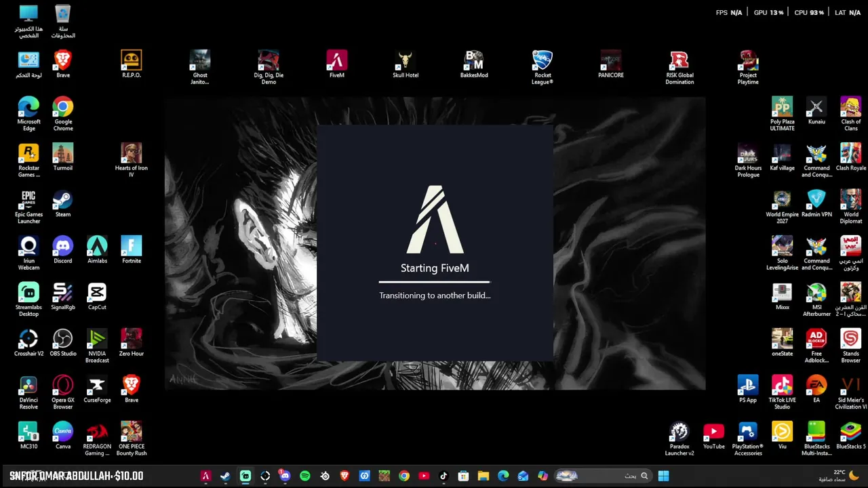
Task: Open BlueStacks 5 from the desktop
Action: 851,436
